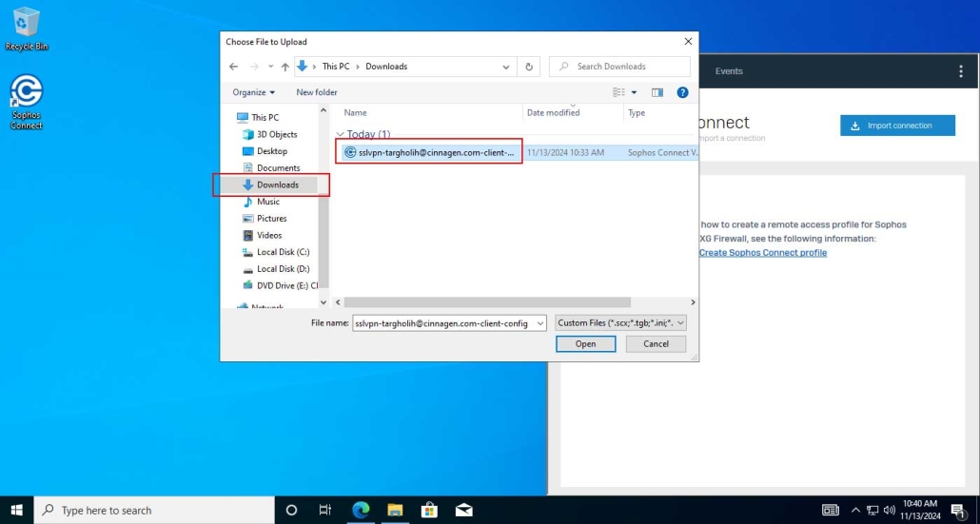The height and width of the screenshot is (524, 980).
Task: Select Videos in the navigation pane
Action: coord(269,236)
